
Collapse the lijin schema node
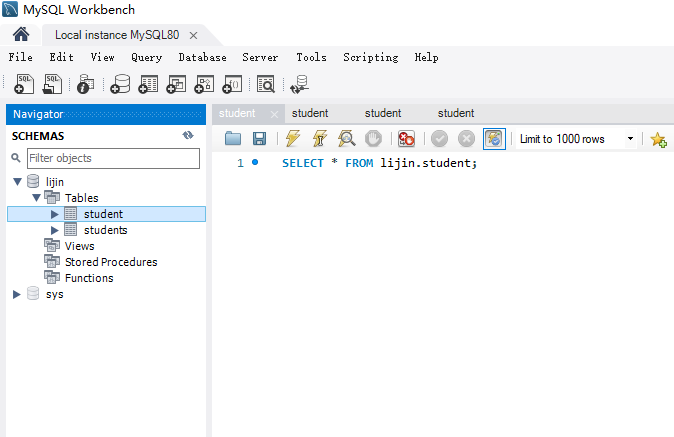click(x=17, y=182)
